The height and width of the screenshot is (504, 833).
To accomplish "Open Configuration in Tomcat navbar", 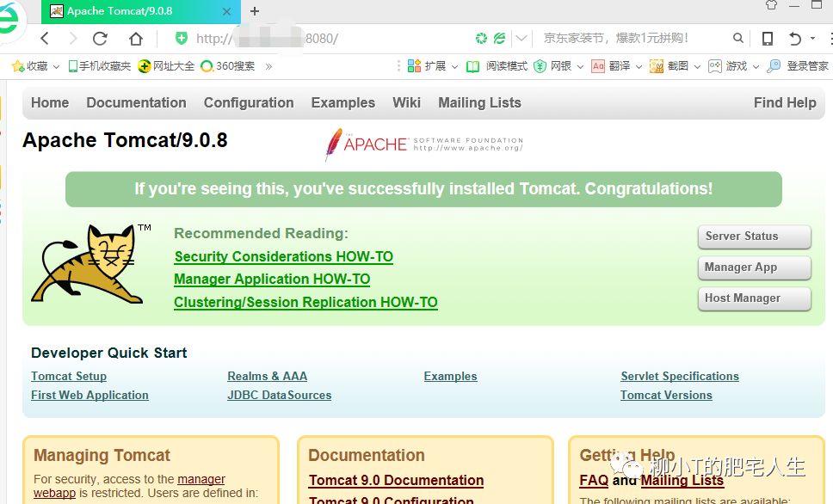I will pyautogui.click(x=249, y=102).
